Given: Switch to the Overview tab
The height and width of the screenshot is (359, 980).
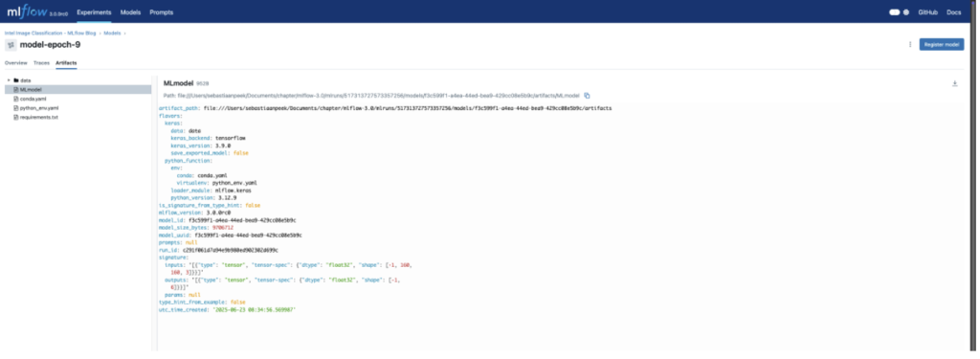Looking at the screenshot, I should (x=15, y=63).
